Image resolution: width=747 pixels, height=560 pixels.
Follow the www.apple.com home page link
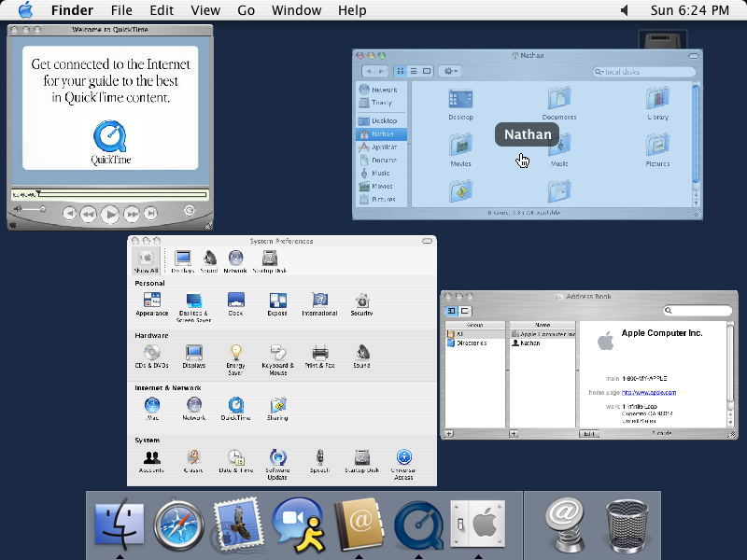click(x=650, y=391)
